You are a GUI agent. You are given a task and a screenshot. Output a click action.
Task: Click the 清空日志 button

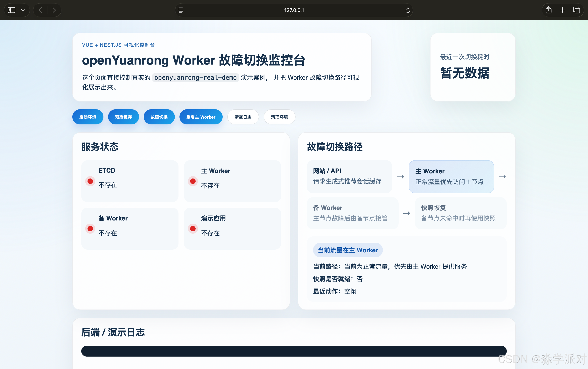[243, 117]
